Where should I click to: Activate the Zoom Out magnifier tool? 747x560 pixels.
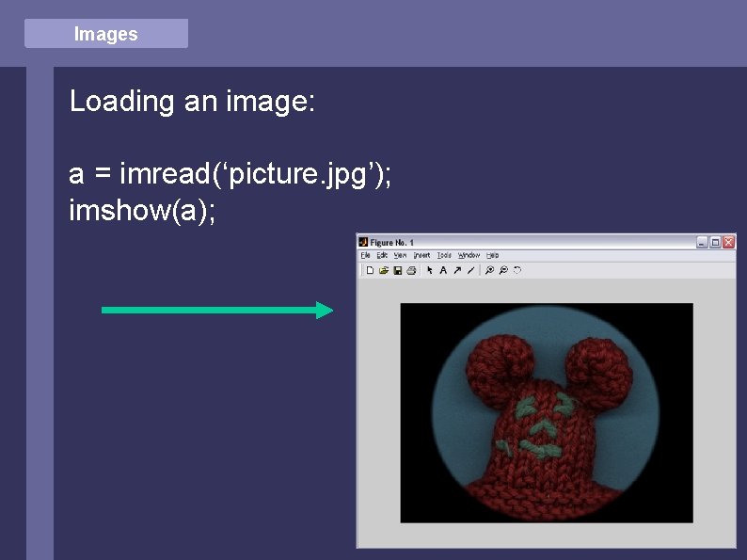click(503, 270)
